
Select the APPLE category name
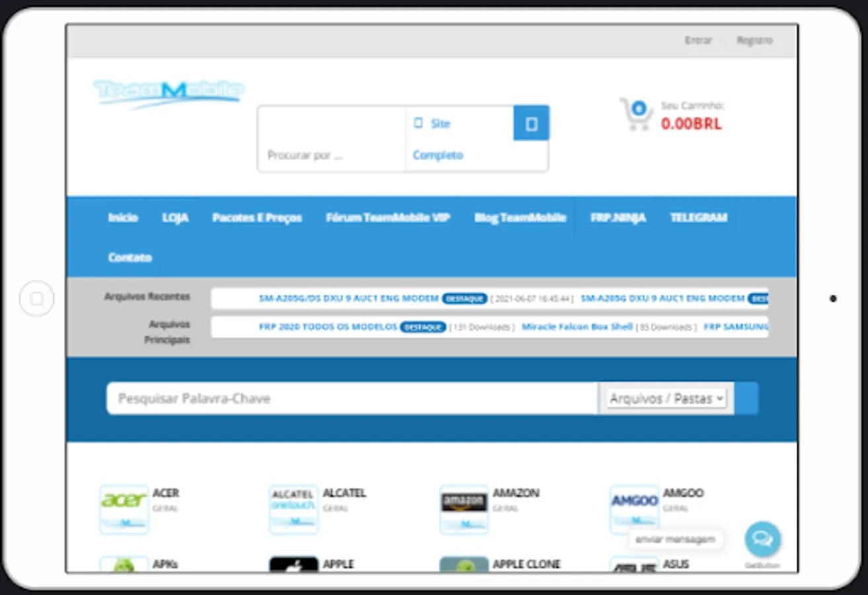338,564
